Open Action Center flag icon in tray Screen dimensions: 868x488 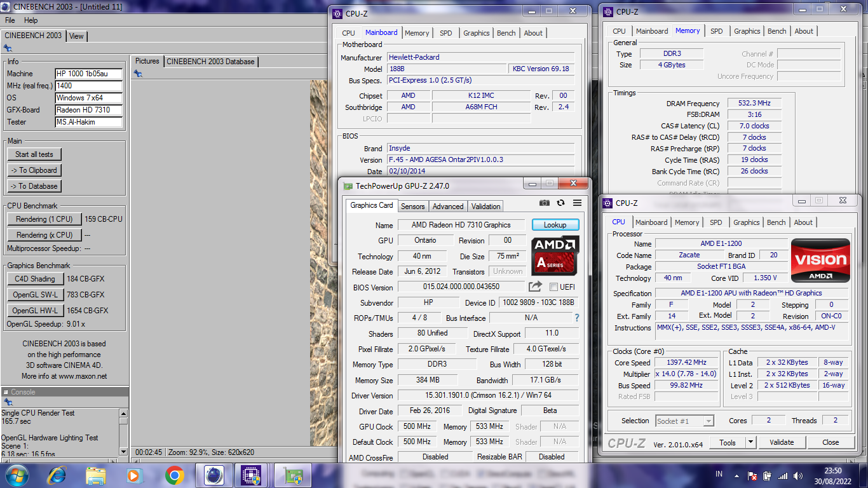(x=752, y=475)
